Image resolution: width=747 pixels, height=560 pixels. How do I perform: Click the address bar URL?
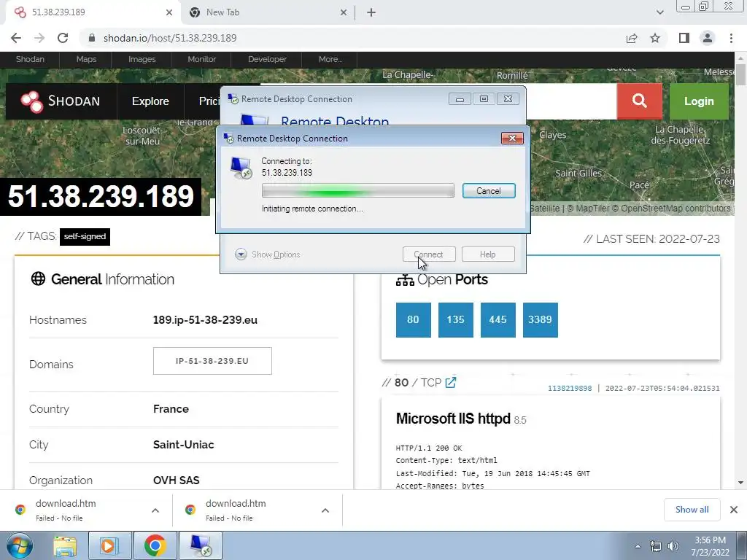[x=170, y=38]
